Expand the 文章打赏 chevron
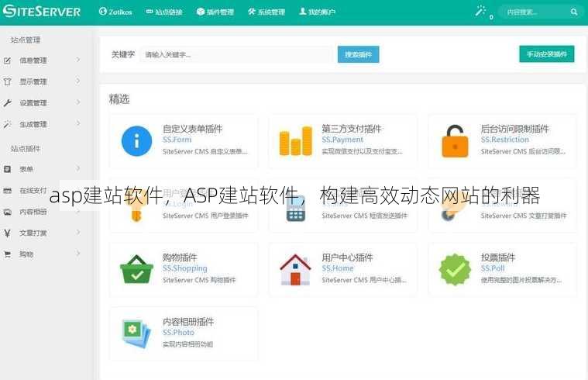This screenshot has width=588, height=380. [x=78, y=233]
